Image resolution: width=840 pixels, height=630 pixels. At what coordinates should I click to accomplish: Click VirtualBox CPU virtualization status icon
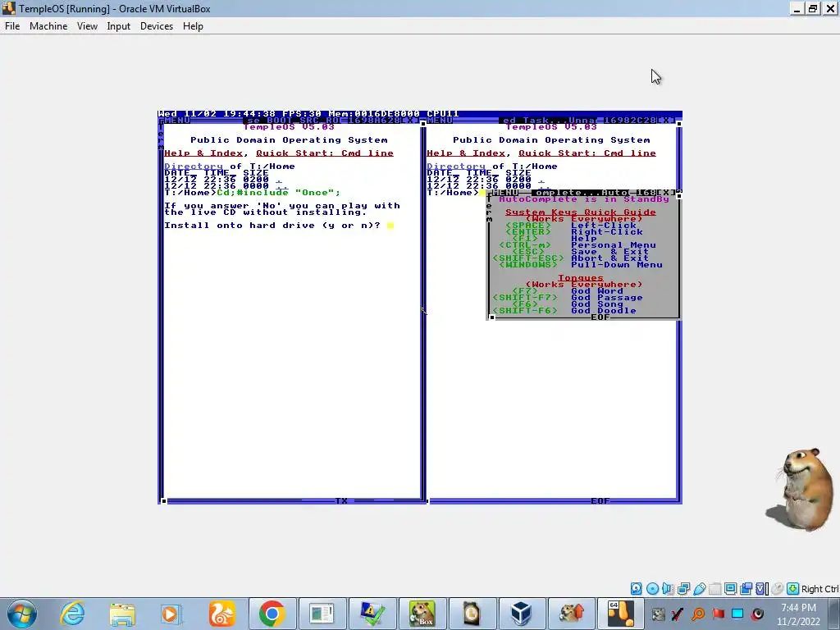pos(762,589)
